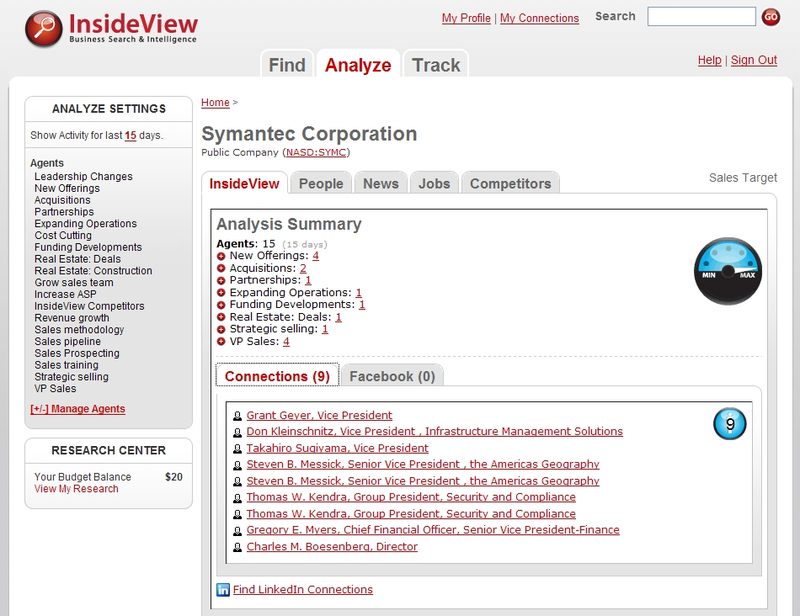800x616 pixels.
Task: Expand the VP Sales plus icon
Action: pos(221,341)
